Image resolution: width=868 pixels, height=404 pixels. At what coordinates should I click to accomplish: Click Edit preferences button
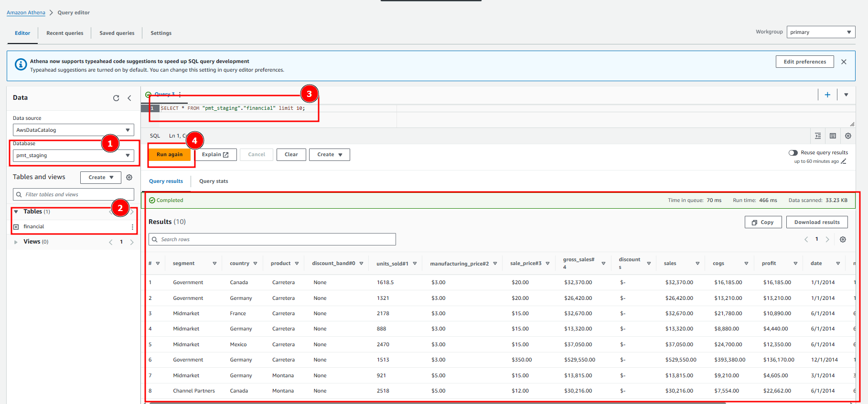click(805, 62)
